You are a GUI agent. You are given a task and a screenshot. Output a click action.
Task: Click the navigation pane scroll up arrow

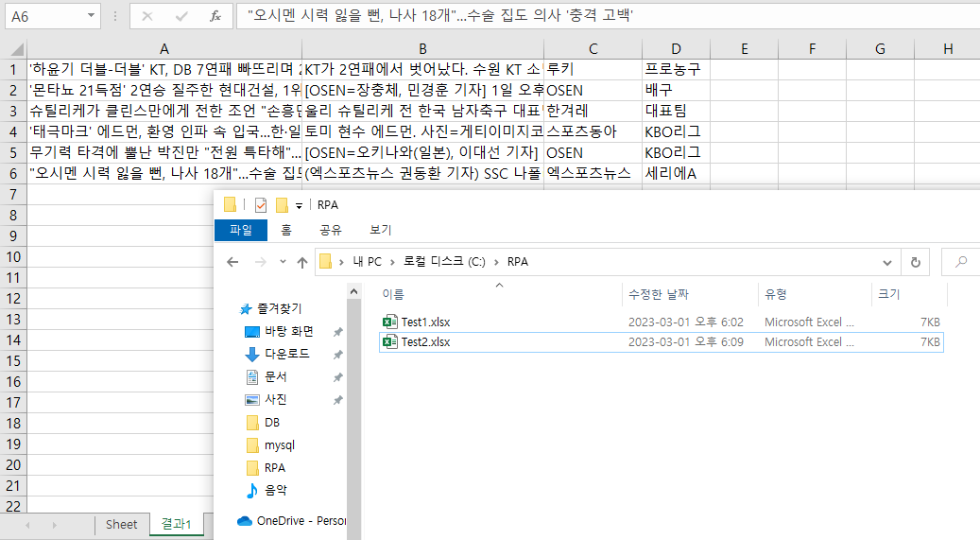[x=353, y=291]
